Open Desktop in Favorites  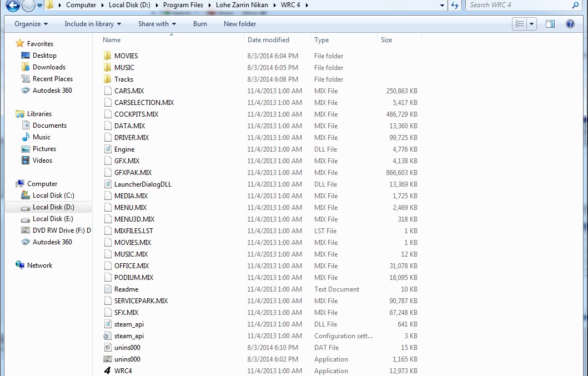[x=44, y=55]
